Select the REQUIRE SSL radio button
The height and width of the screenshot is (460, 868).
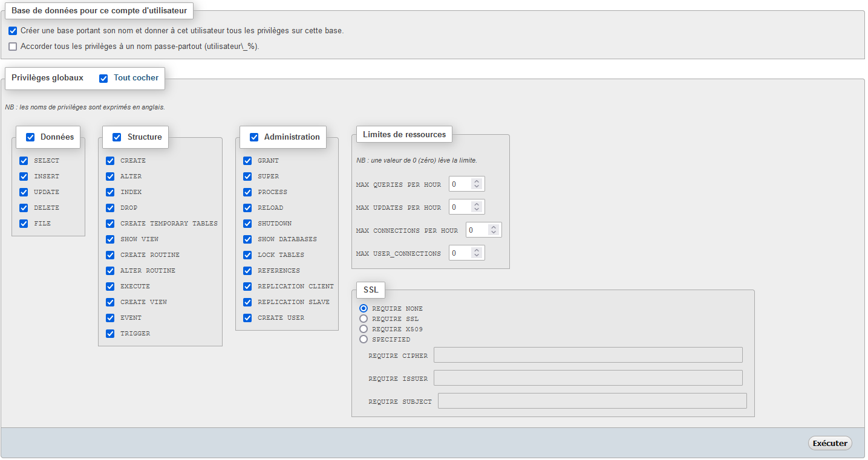click(x=364, y=319)
